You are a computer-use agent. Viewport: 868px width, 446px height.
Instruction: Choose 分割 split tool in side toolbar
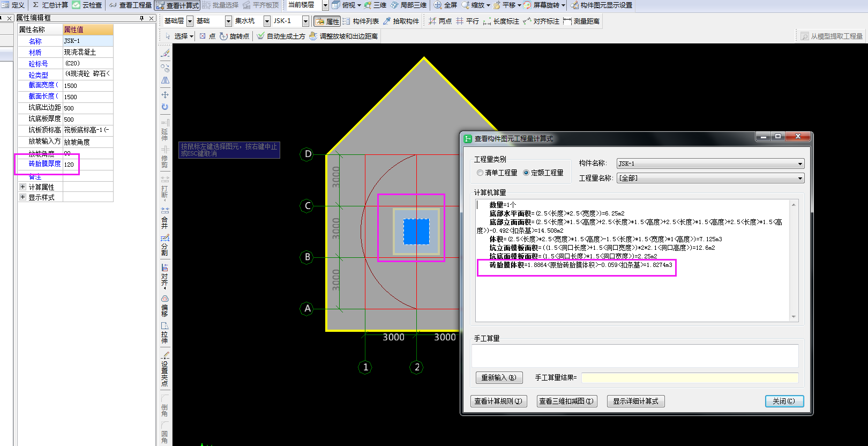click(164, 245)
